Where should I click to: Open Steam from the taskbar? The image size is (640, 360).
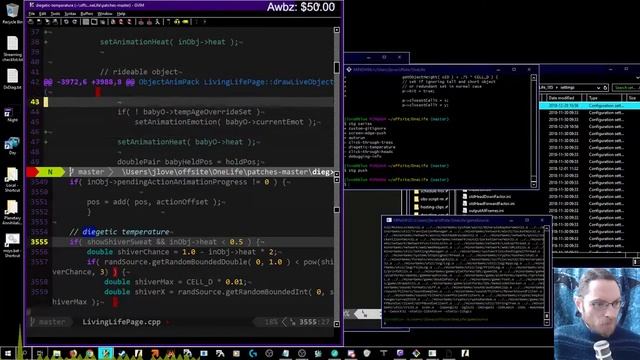[x=122, y=353]
